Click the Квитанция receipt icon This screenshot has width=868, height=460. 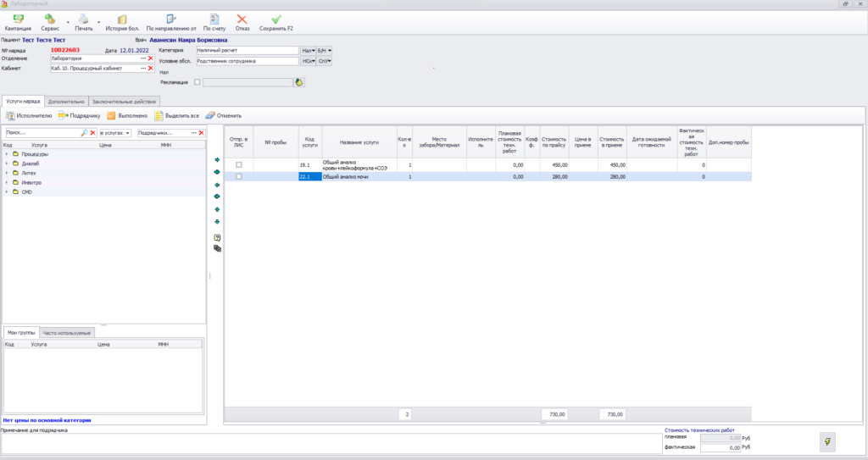click(x=18, y=19)
